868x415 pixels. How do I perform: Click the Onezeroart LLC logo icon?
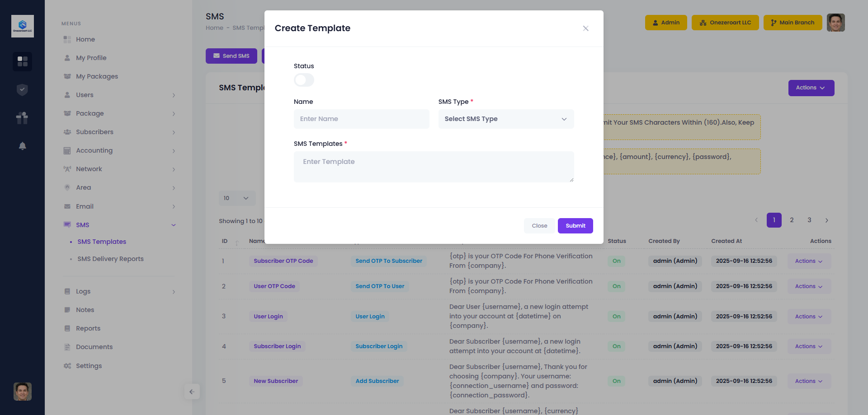[22, 26]
